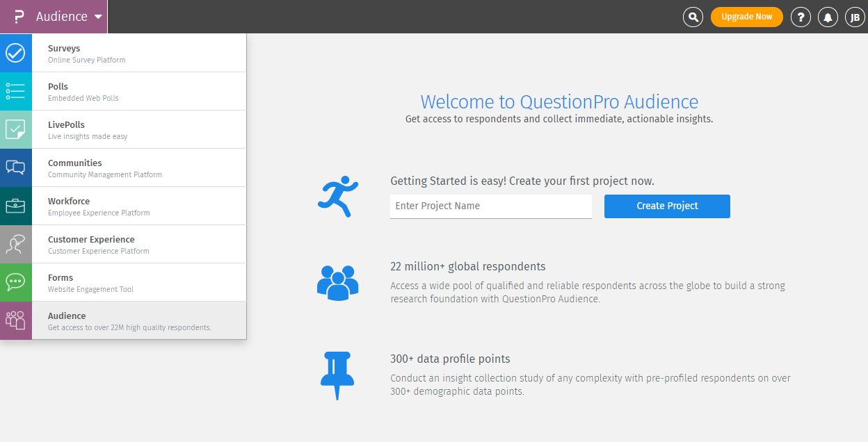Click the QuestionPro logo

click(17, 17)
